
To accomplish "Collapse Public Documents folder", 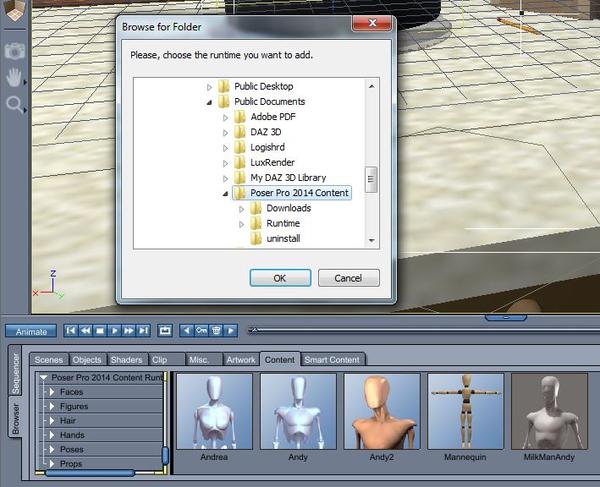I will [x=209, y=102].
